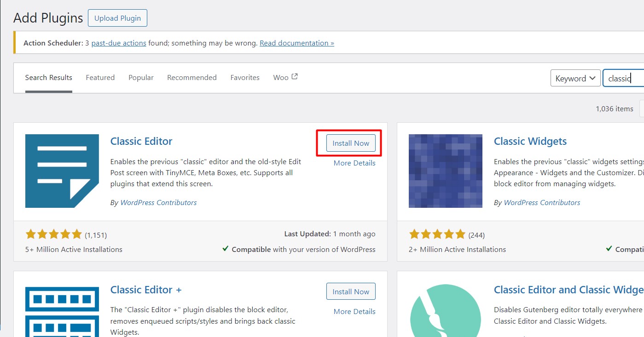
Task: Switch to the Favorites tab
Action: point(245,77)
